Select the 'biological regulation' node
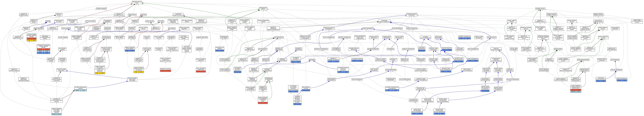This screenshot has width=644, height=116. [x=101, y=8]
